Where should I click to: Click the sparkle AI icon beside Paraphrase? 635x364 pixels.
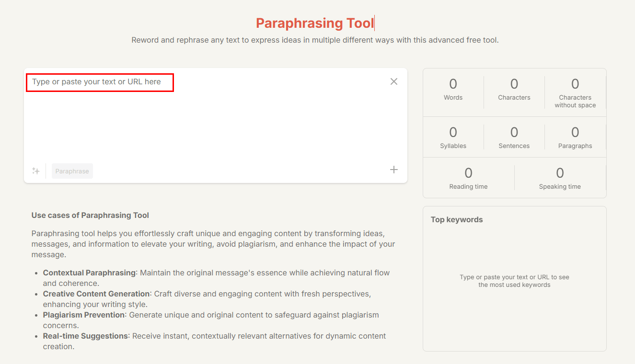(36, 171)
